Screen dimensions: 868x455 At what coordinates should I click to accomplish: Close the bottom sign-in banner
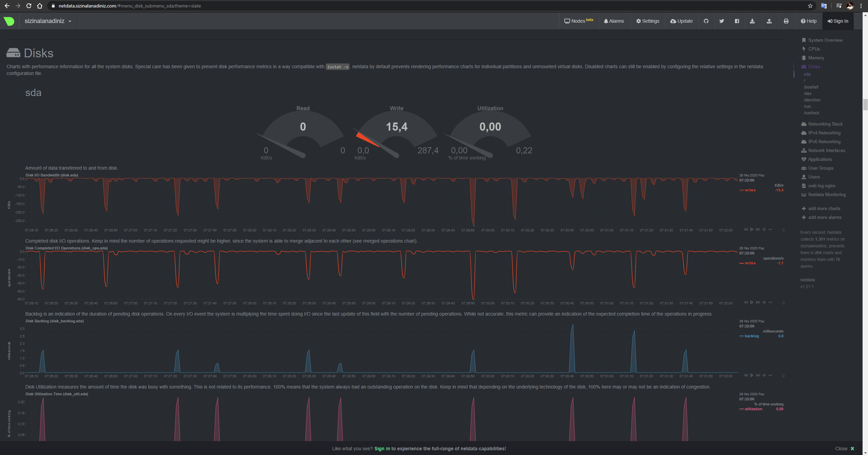[845, 449]
